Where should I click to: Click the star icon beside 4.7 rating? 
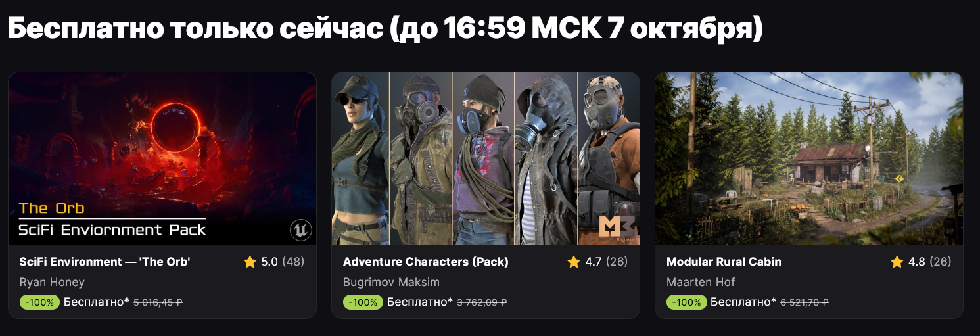(574, 262)
